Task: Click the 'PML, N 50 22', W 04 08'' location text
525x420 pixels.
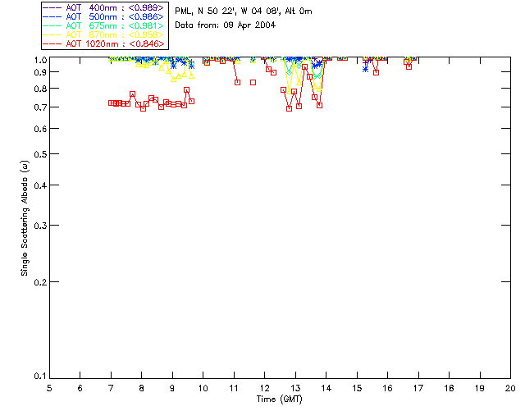Action: [228, 11]
